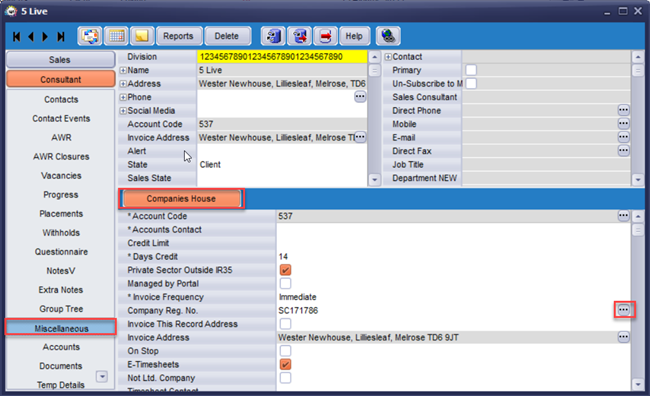Screen dimensions: 650x396
Task: Expand the Social Media group
Action: [x=123, y=111]
